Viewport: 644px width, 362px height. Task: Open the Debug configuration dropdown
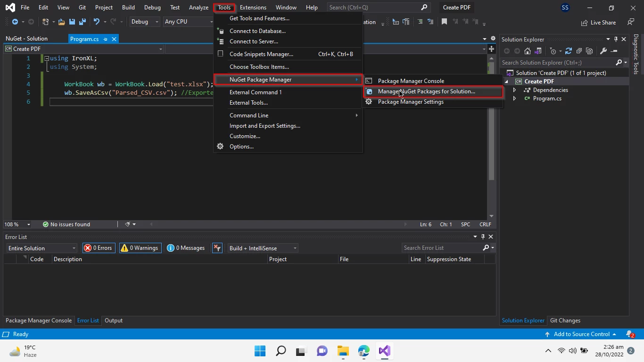click(145, 22)
